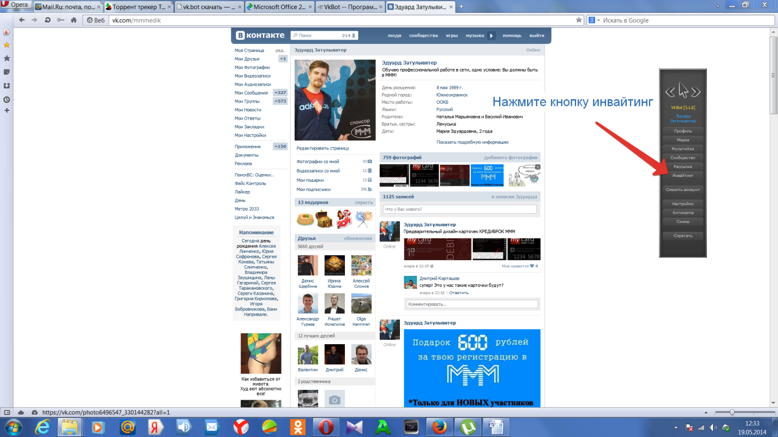Click the Opera sidebar history clock icon
Image resolution: width=778 pixels, height=437 pixels.
[x=6, y=100]
